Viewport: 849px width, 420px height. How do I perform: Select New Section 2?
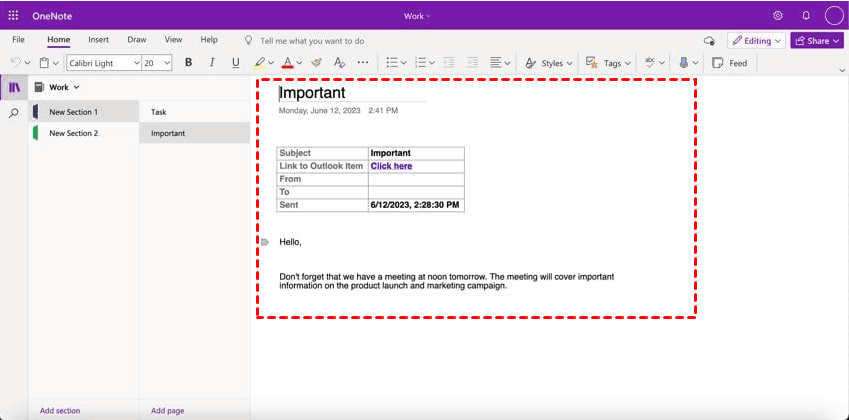tap(84, 133)
